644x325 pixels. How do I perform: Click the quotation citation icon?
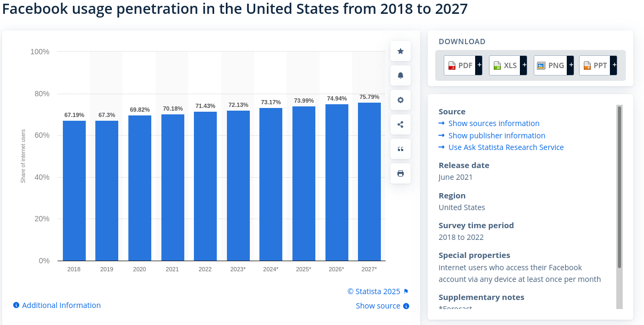pos(401,149)
